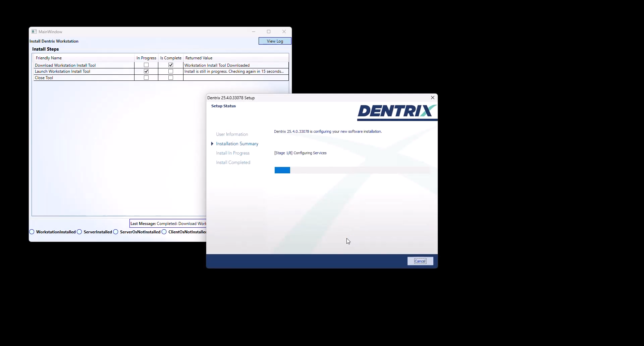Click the arrow marker beside Installation Summary
644x346 pixels.
tap(212, 144)
